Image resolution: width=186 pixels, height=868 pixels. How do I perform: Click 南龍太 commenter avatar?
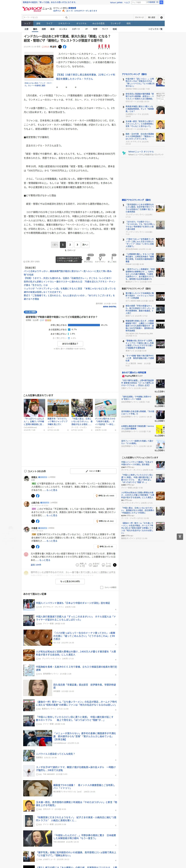pyautogui.click(x=26, y=478)
